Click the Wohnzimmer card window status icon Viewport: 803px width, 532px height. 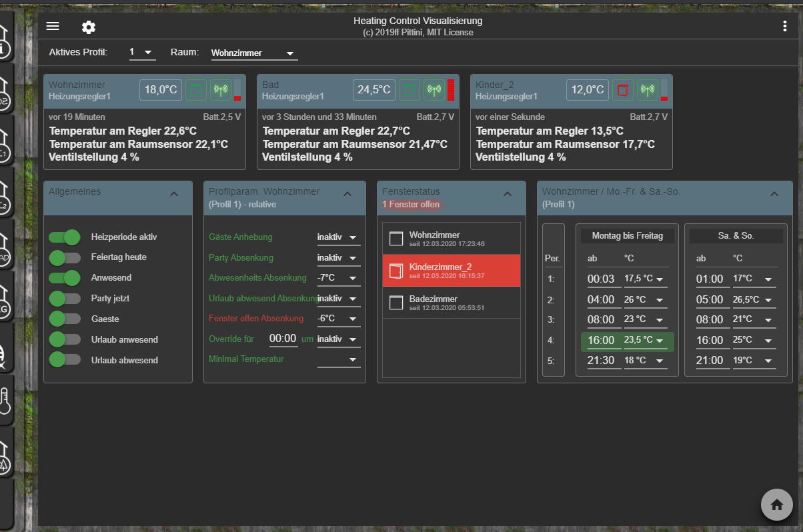tap(196, 89)
